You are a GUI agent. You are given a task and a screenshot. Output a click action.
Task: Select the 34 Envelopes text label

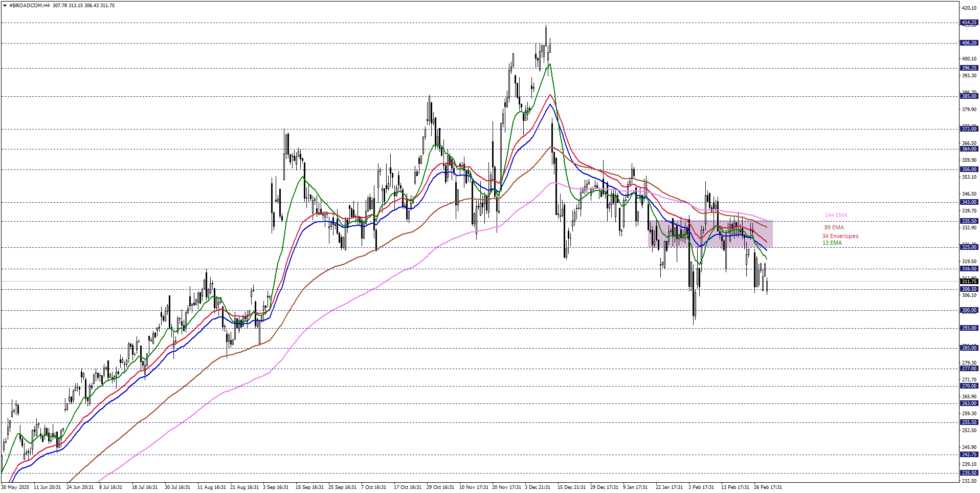pos(840,236)
